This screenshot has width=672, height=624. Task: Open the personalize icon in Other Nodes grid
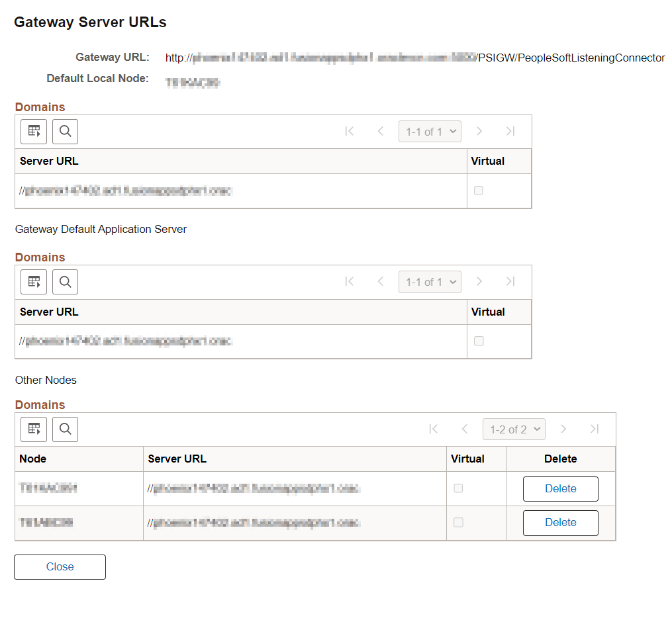[x=33, y=429]
